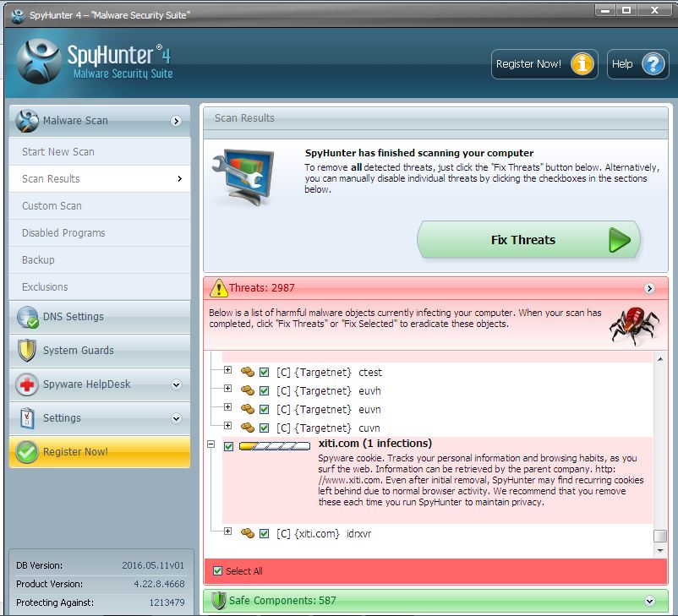Viewport: 678px width, 616px height.
Task: Click the cookie icon on the euvn row
Action: tap(248, 409)
